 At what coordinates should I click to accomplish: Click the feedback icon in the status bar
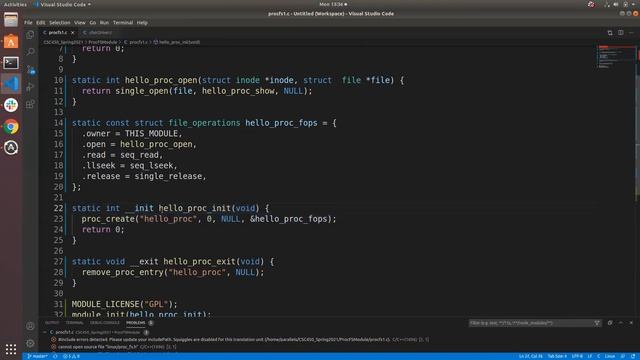coord(622,356)
